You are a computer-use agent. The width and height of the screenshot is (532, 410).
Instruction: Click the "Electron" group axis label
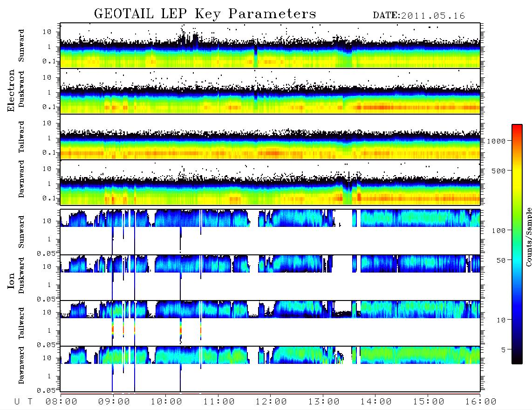click(11, 91)
